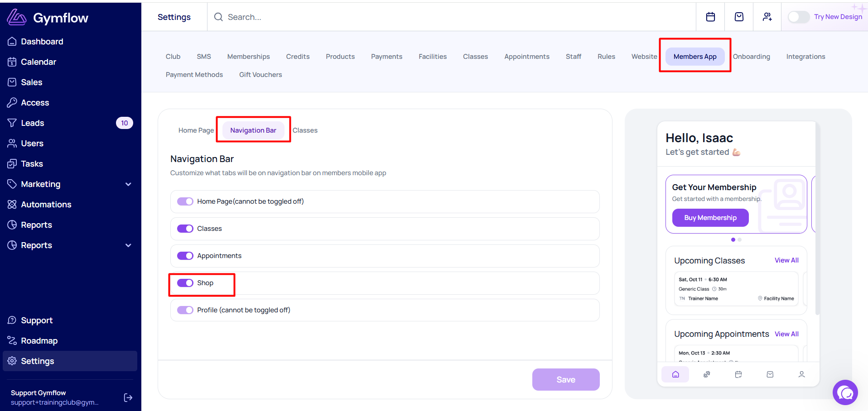Viewport: 868px width, 411px height.
Task: Switch to the SMS settings tab
Action: pos(204,57)
